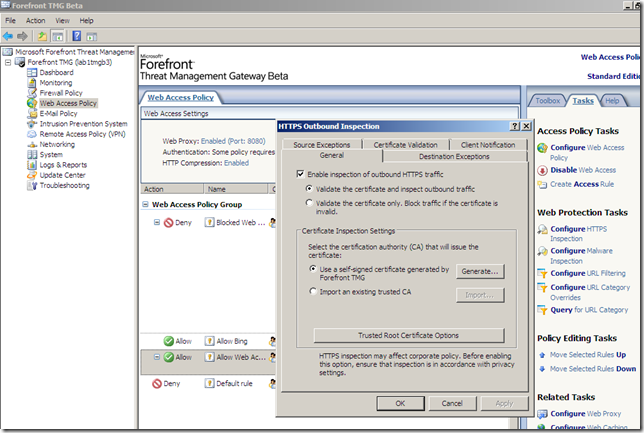Click the Back arrow toolbar icon
Image resolution: width=644 pixels, height=433 pixels.
click(x=8, y=36)
